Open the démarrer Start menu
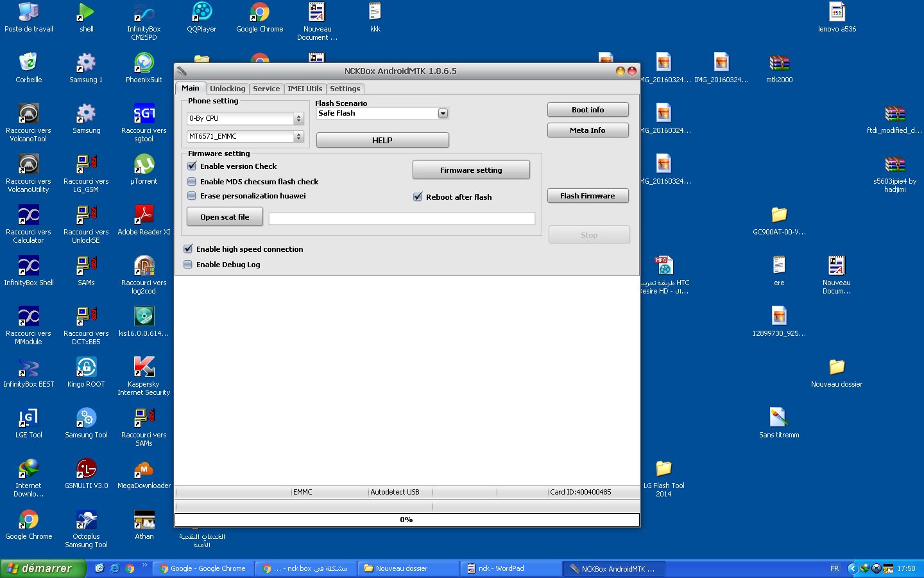Screen dimensions: 924x578 coord(42,568)
